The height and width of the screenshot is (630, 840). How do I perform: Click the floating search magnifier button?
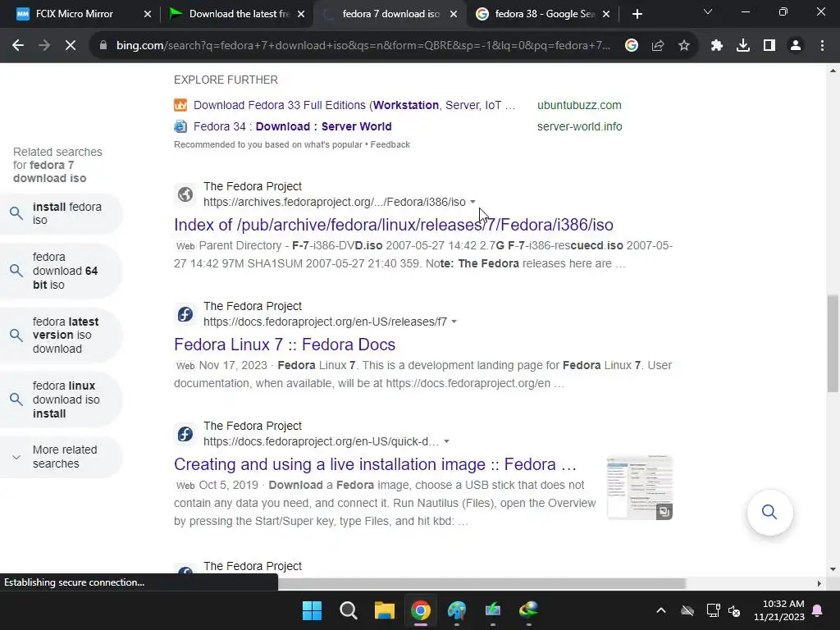point(769,512)
